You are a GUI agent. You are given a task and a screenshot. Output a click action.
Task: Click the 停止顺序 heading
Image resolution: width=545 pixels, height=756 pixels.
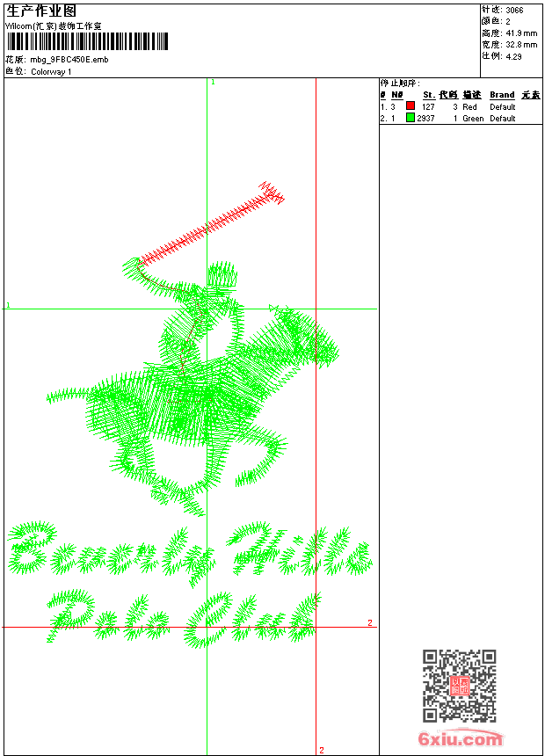coord(400,84)
